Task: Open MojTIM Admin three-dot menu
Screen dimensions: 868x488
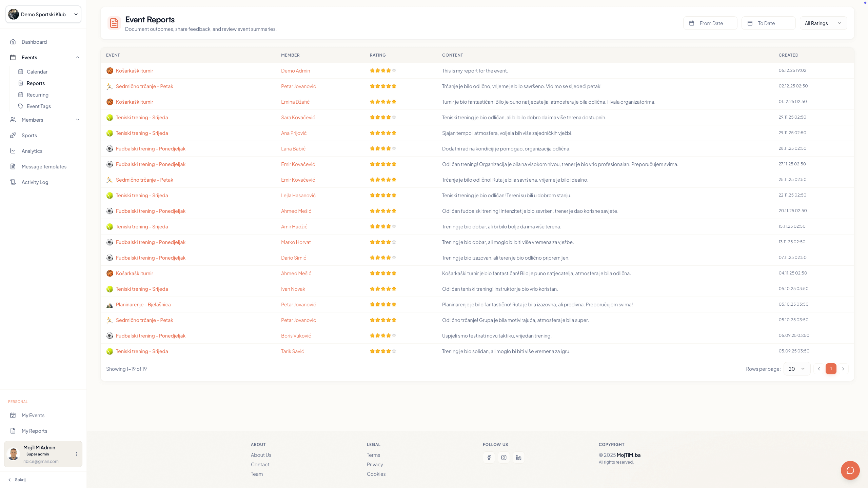Action: click(77, 454)
